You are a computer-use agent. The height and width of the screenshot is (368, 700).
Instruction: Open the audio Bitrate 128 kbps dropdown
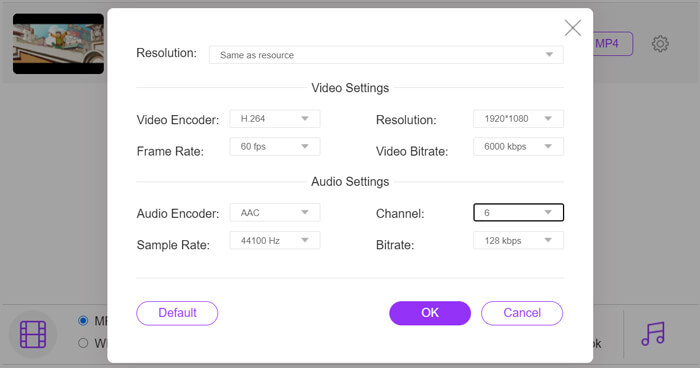518,240
